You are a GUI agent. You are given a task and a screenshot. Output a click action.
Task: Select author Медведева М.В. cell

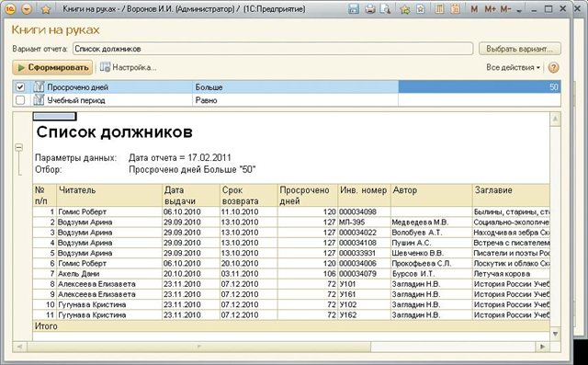coord(432,222)
